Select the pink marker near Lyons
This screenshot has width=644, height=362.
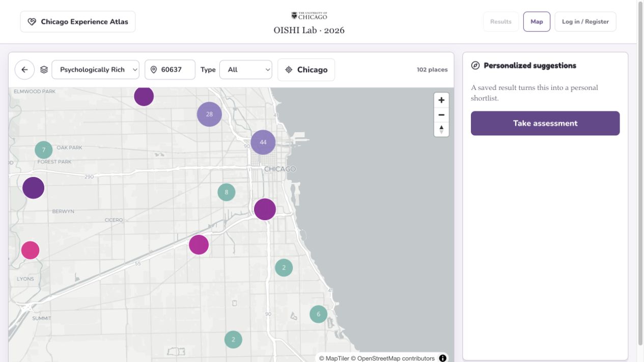point(30,250)
